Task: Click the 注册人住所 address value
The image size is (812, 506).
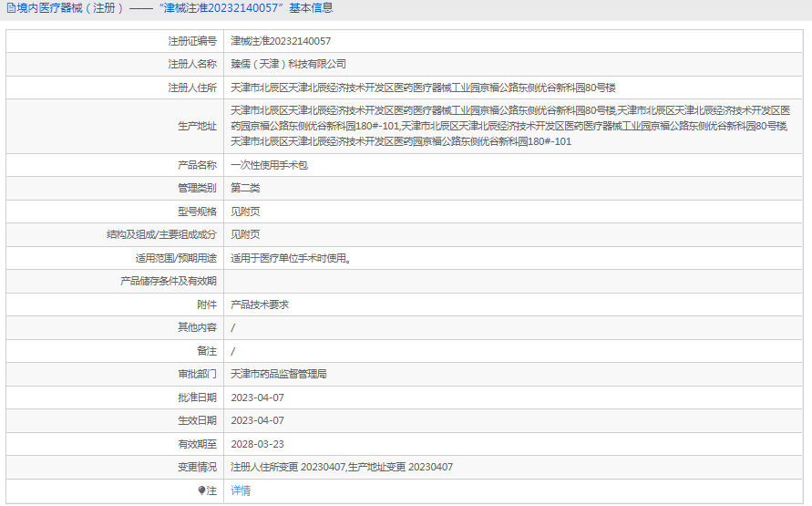Action: pos(423,88)
